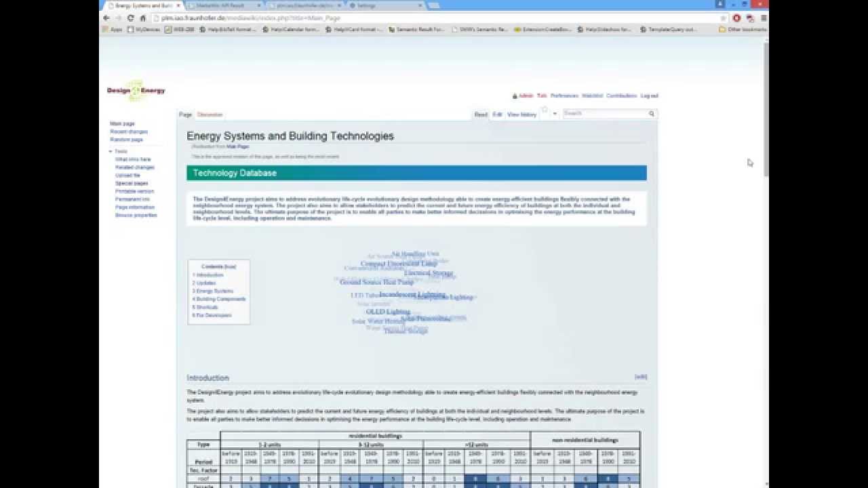
Task: Select the Read tab
Action: pos(481,115)
